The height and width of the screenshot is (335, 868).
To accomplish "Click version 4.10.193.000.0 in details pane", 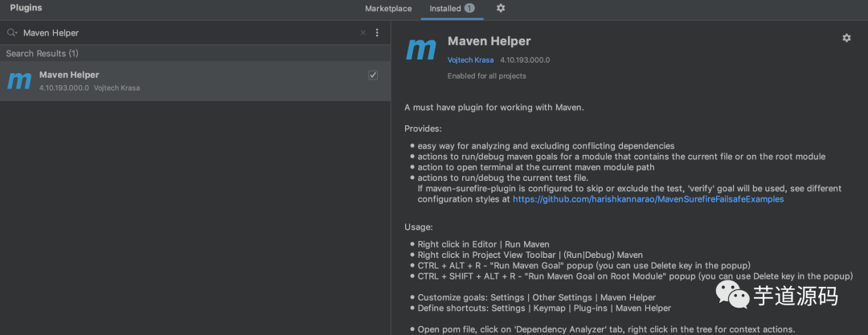I will [525, 59].
